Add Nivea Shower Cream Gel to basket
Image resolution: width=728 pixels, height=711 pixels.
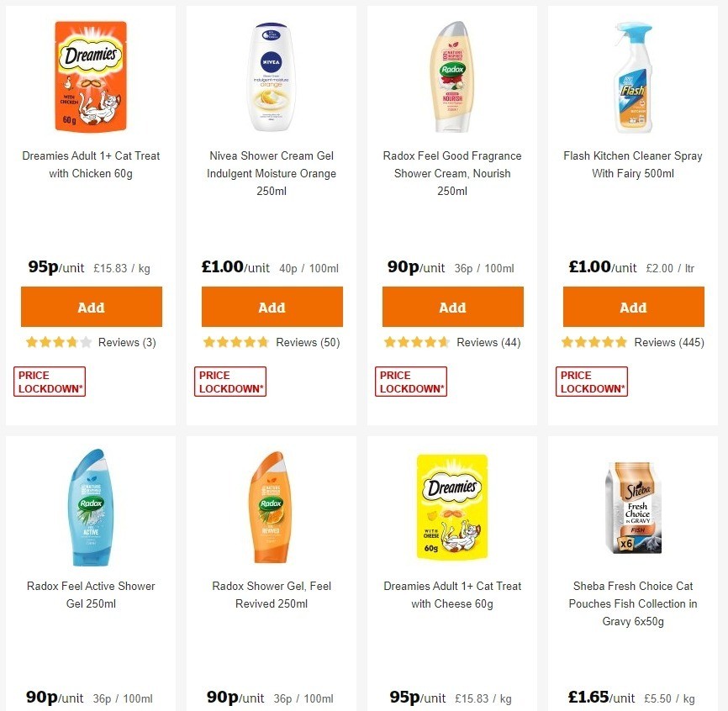click(272, 307)
